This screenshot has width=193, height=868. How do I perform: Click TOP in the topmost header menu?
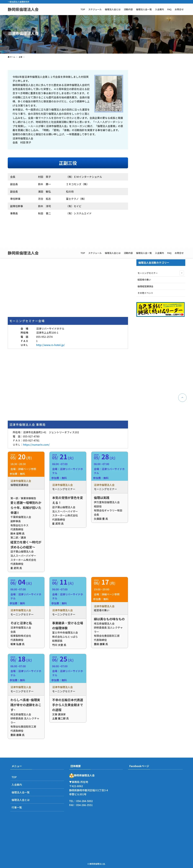click(x=83, y=9)
